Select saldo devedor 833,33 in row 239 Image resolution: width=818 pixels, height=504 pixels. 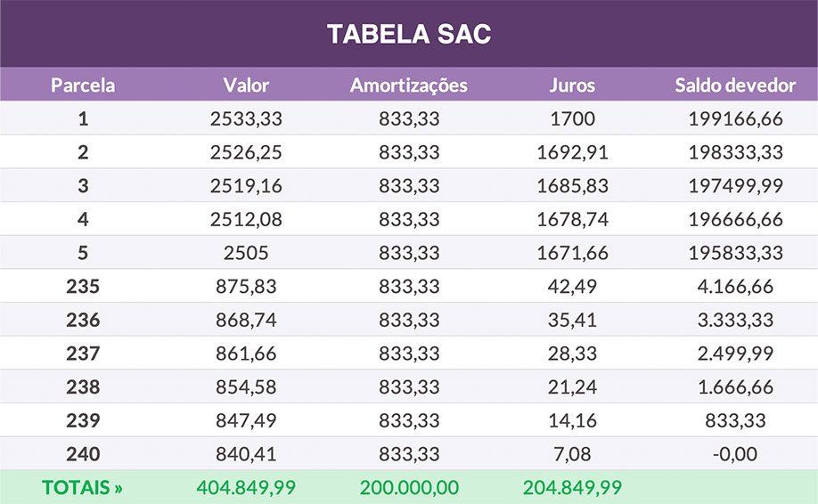pos(735,420)
